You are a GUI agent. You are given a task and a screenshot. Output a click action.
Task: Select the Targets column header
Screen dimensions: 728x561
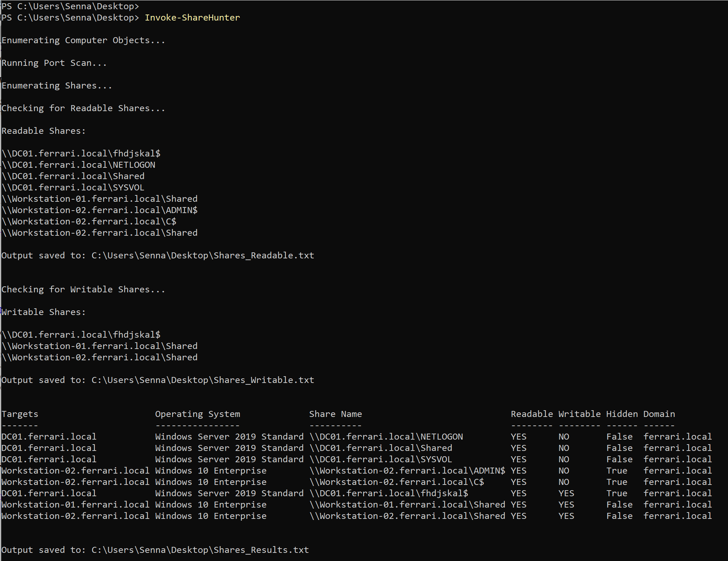(20, 414)
